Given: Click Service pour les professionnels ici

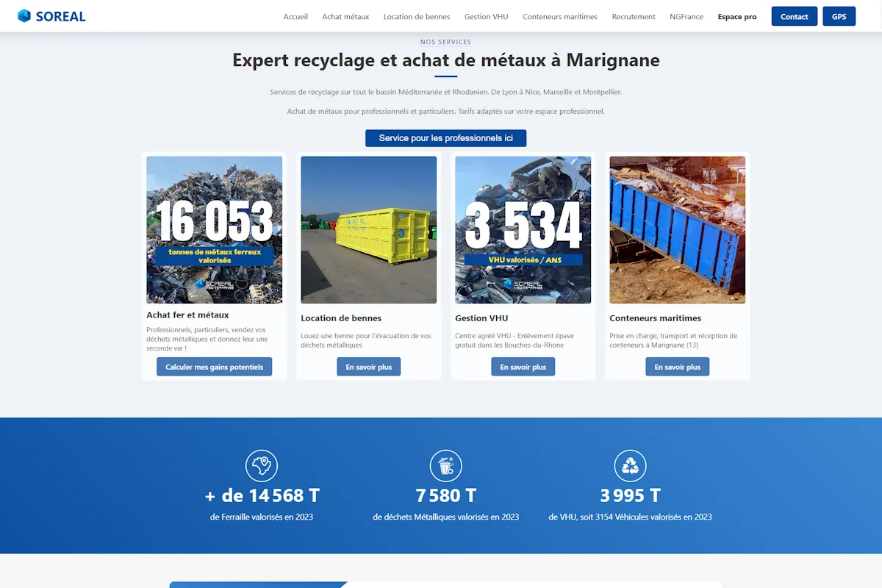Looking at the screenshot, I should [446, 138].
